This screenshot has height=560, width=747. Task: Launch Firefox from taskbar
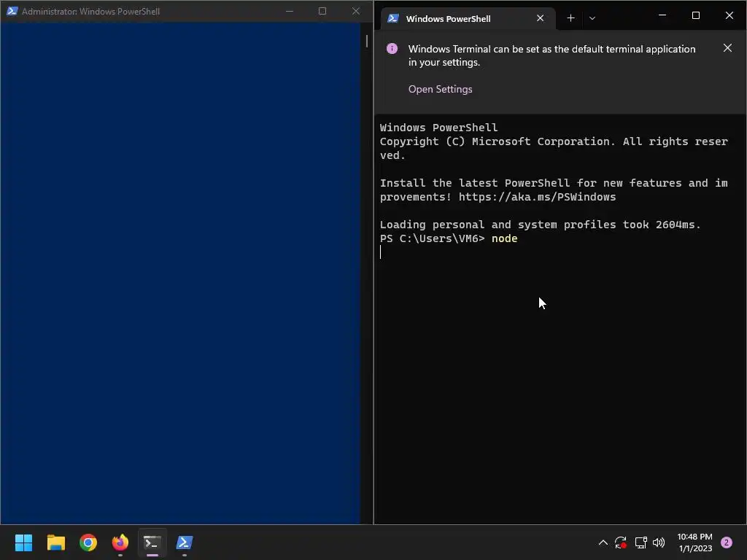[x=120, y=542]
